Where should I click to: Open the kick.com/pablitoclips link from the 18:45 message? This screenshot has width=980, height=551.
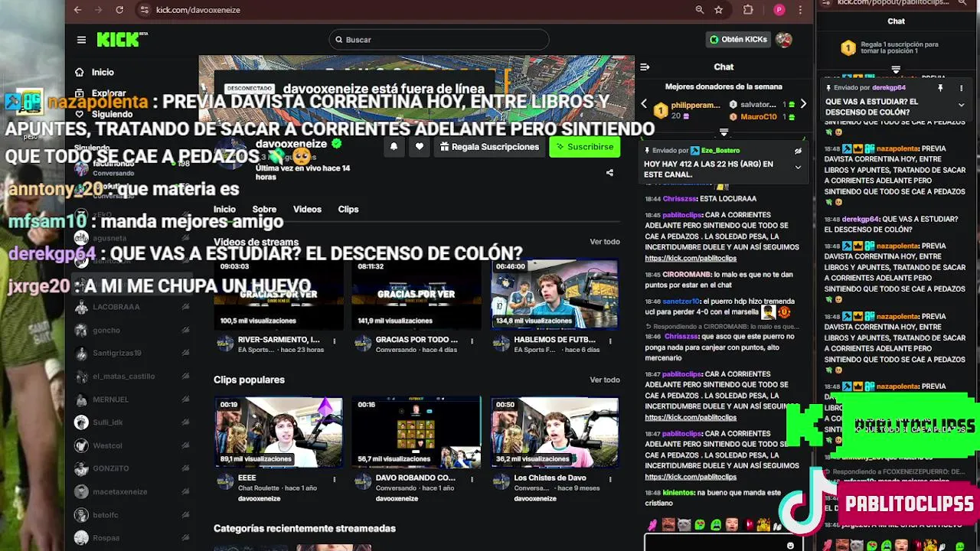pyautogui.click(x=691, y=259)
